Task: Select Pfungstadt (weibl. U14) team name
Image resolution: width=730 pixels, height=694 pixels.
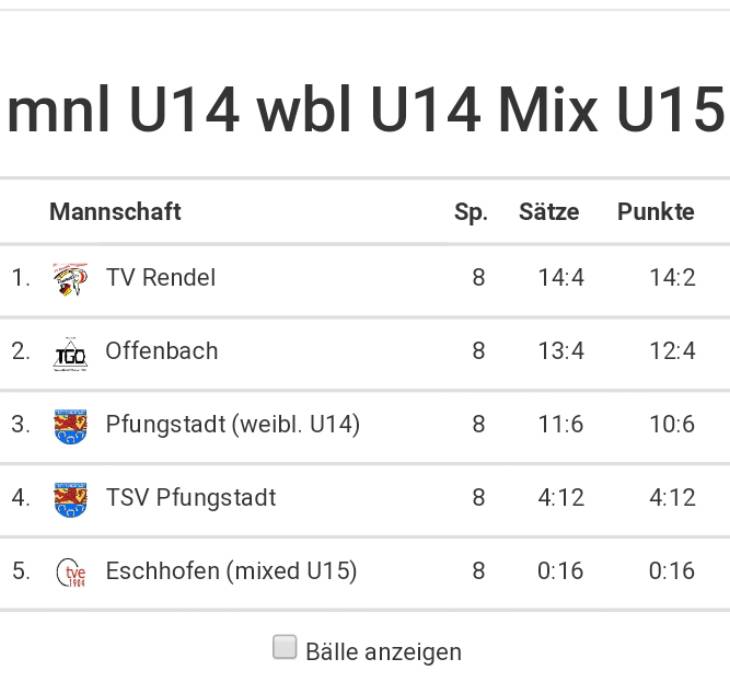Action: pyautogui.click(x=232, y=425)
